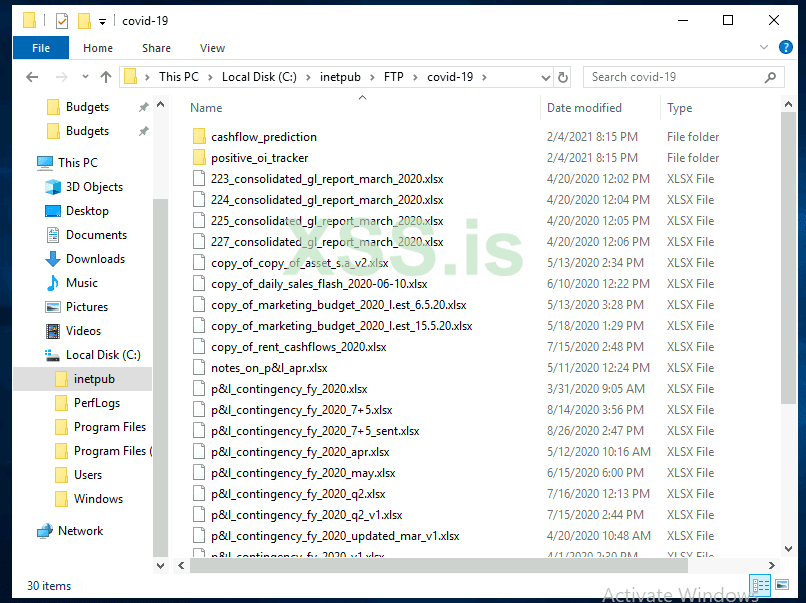Open the File menu tab
This screenshot has width=806, height=603.
[x=41, y=48]
